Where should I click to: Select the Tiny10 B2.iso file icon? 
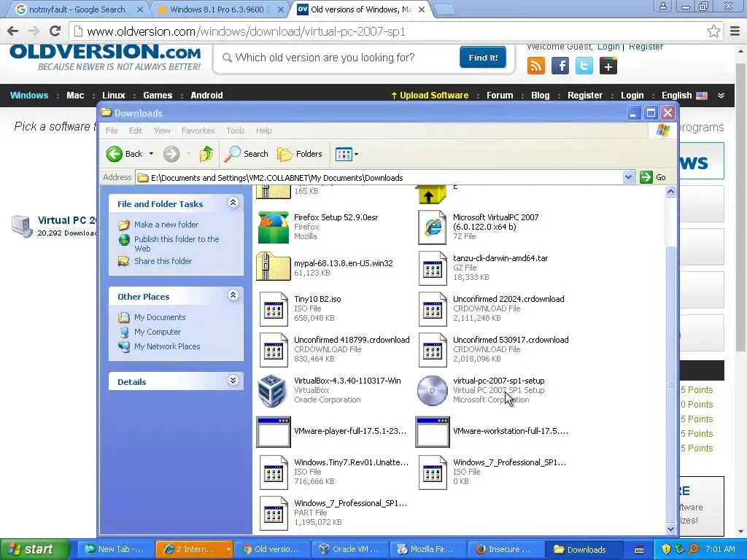[x=274, y=309]
